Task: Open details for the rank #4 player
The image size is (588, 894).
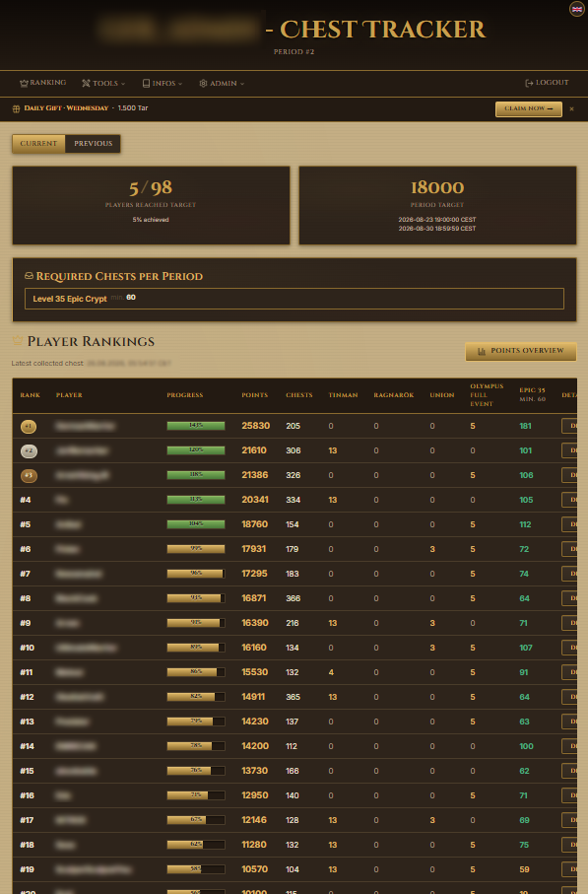Action: click(569, 500)
